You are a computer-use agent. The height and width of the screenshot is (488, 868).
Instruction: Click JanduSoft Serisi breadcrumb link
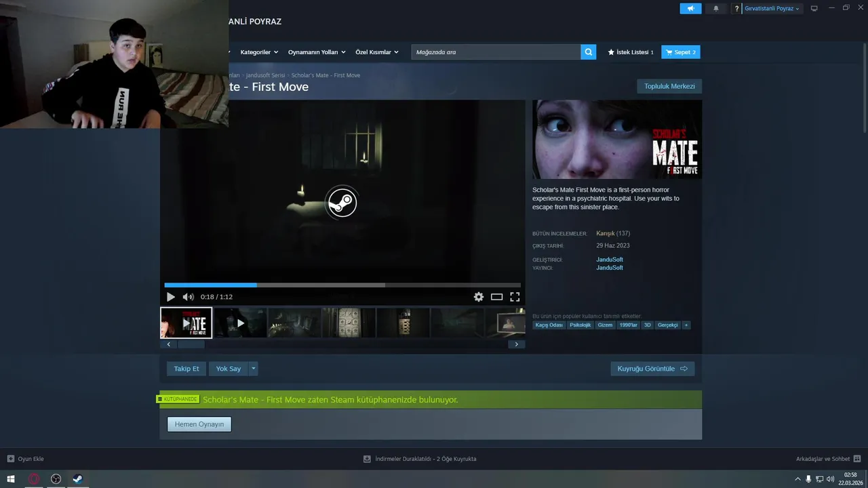(x=265, y=75)
